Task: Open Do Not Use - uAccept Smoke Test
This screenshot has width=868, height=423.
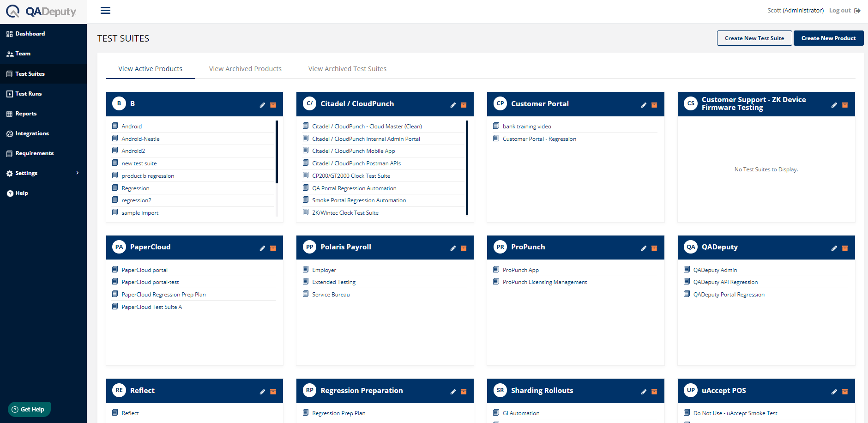Action: point(735,413)
